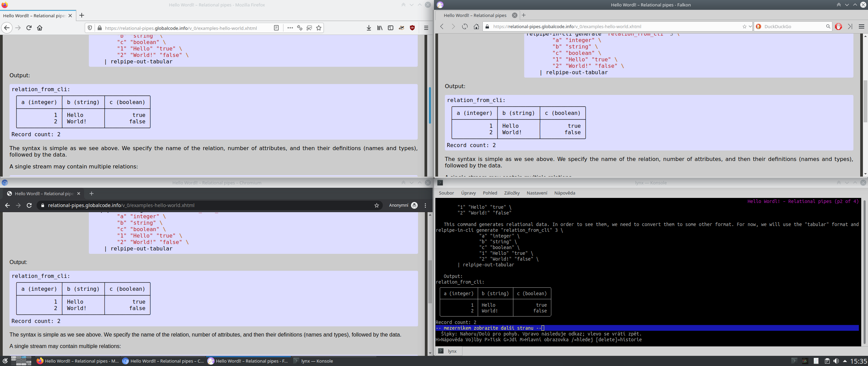This screenshot has width=868, height=366.
Task: Click the Chromium vertical scrollbar thumb
Action: point(430,282)
